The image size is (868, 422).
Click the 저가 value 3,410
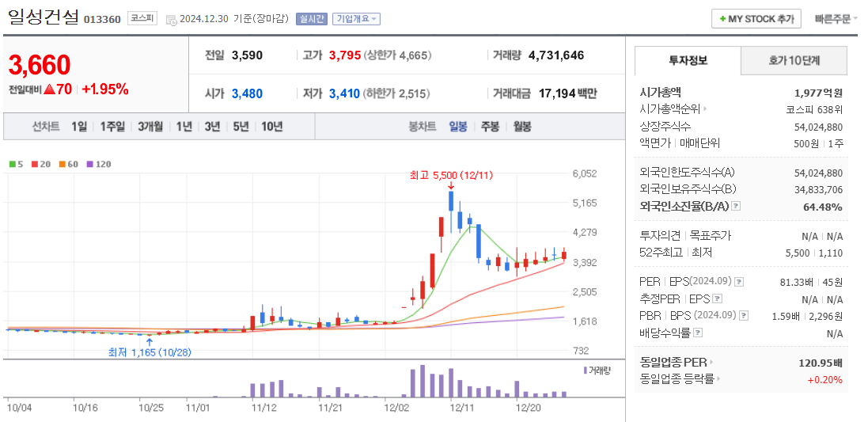344,93
